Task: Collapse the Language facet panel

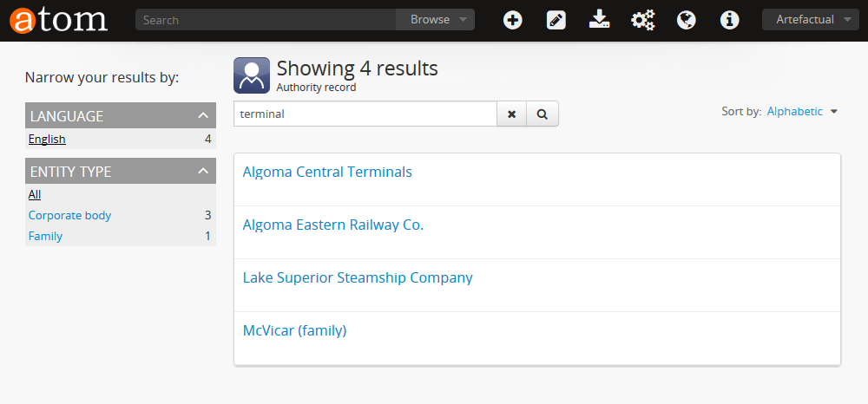Action: [x=203, y=115]
